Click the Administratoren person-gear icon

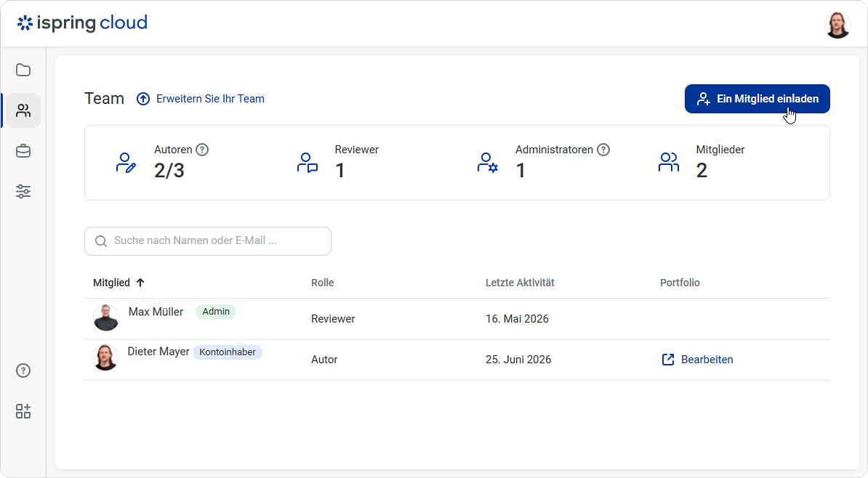point(488,163)
